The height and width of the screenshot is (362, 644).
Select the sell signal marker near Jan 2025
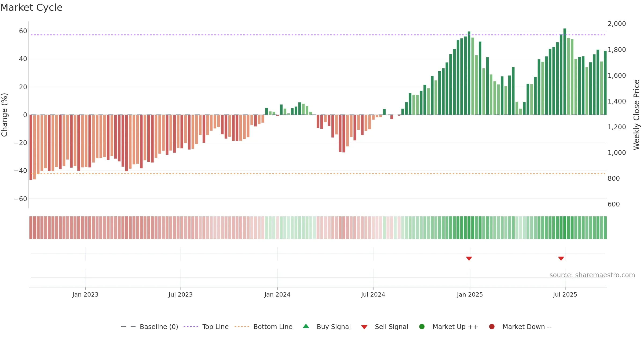469,258
